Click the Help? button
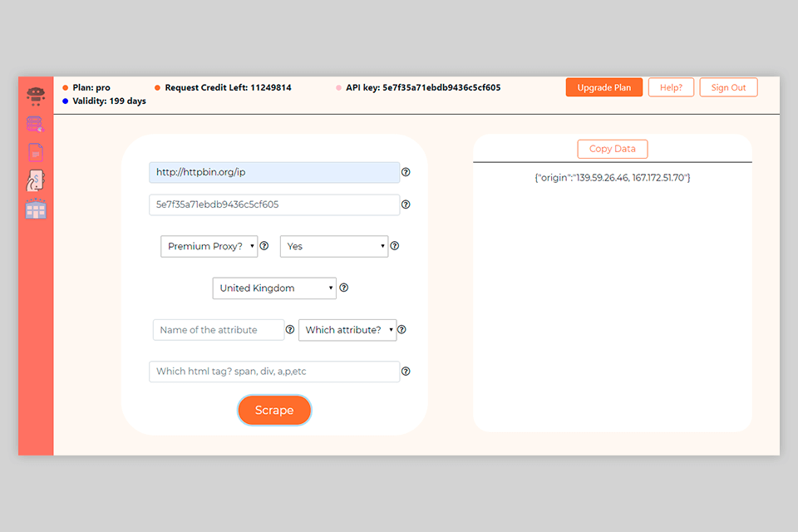The height and width of the screenshot is (532, 798). click(671, 87)
